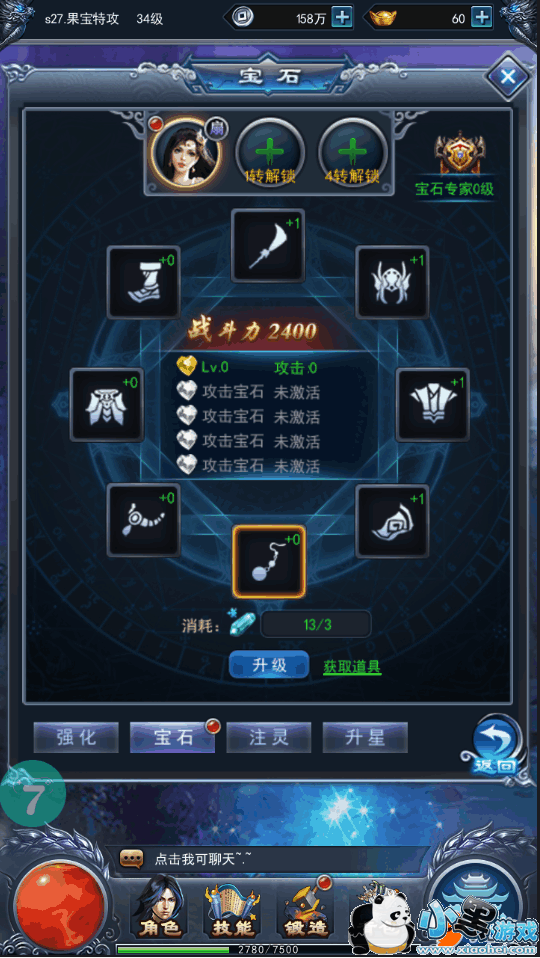The height and width of the screenshot is (958, 540).
Task: Pick the chest robe equipment slot
Action: click(x=433, y=404)
